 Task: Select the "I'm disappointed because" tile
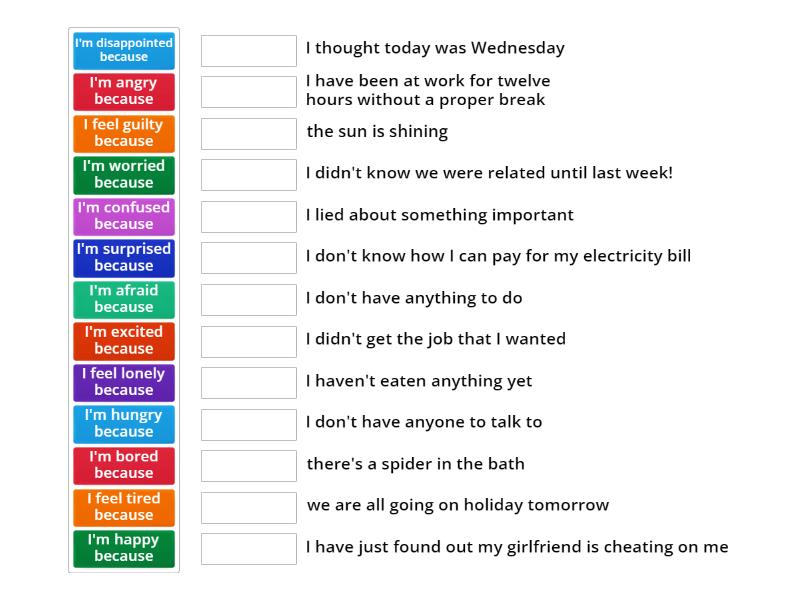click(123, 50)
